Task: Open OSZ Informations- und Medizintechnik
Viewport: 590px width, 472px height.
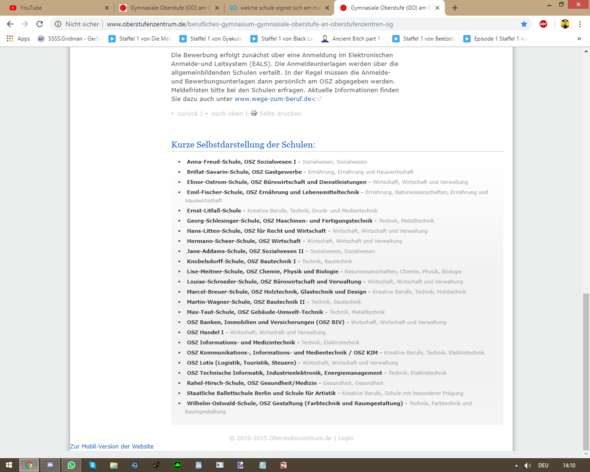Action: [241, 343]
